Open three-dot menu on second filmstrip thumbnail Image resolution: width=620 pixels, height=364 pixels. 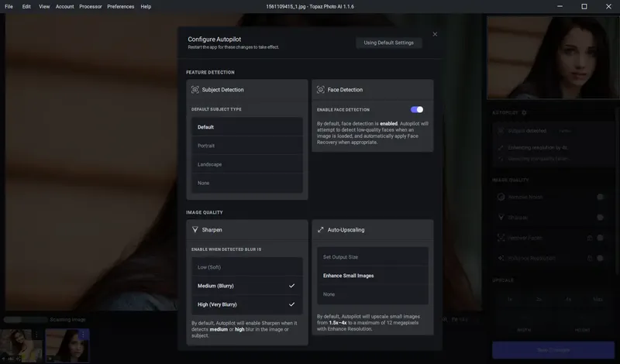tap(83, 335)
